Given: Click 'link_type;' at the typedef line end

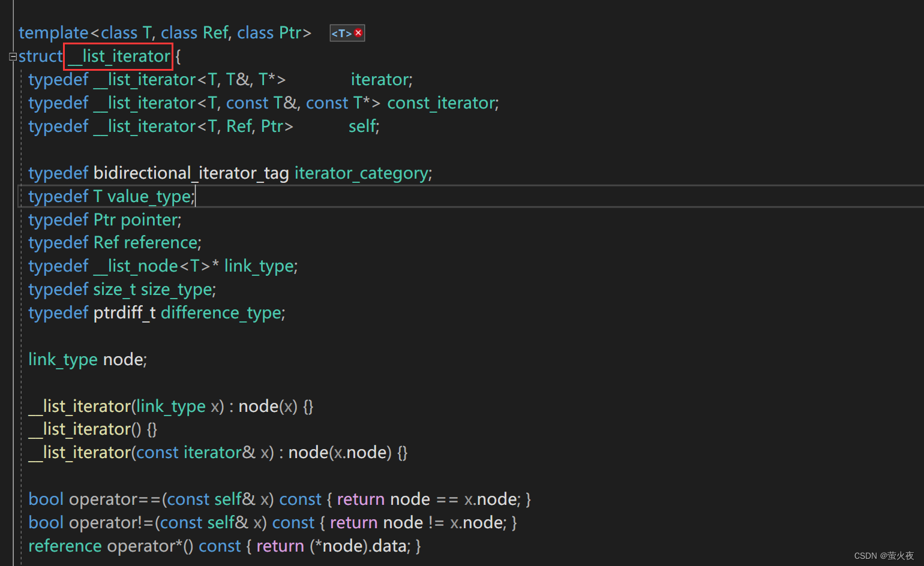Looking at the screenshot, I should (x=261, y=266).
